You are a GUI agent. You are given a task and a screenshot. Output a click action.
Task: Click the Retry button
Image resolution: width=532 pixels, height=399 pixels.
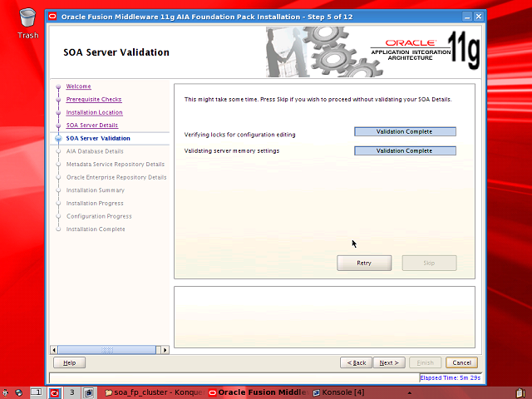tap(364, 263)
